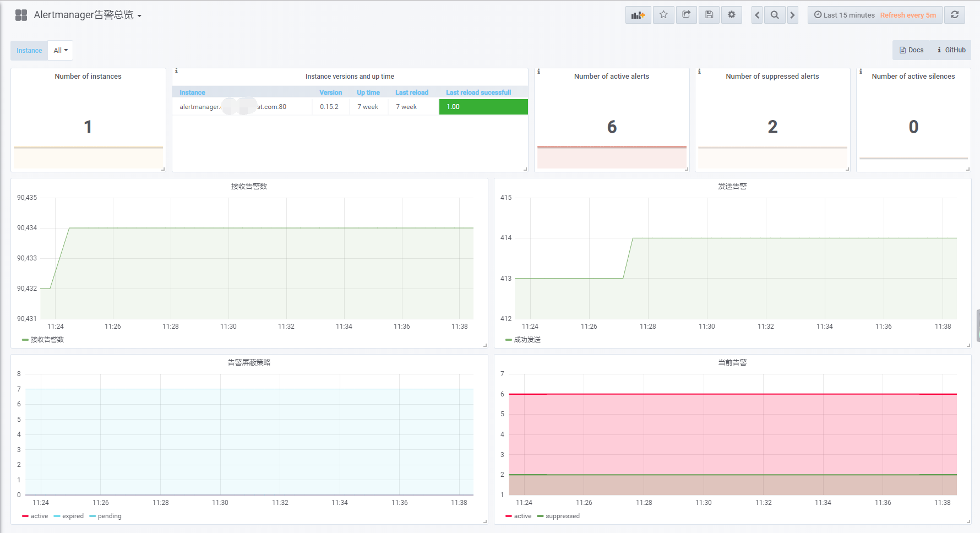Viewport: 980px width, 533px height.
Task: Zoom out the time range
Action: [775, 15]
